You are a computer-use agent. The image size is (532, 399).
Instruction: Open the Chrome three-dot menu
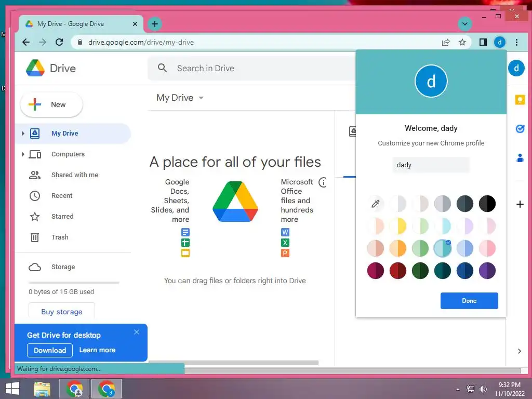(x=516, y=42)
